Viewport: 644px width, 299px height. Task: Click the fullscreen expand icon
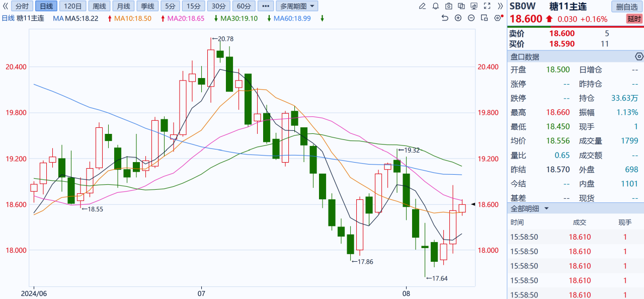click(486, 7)
